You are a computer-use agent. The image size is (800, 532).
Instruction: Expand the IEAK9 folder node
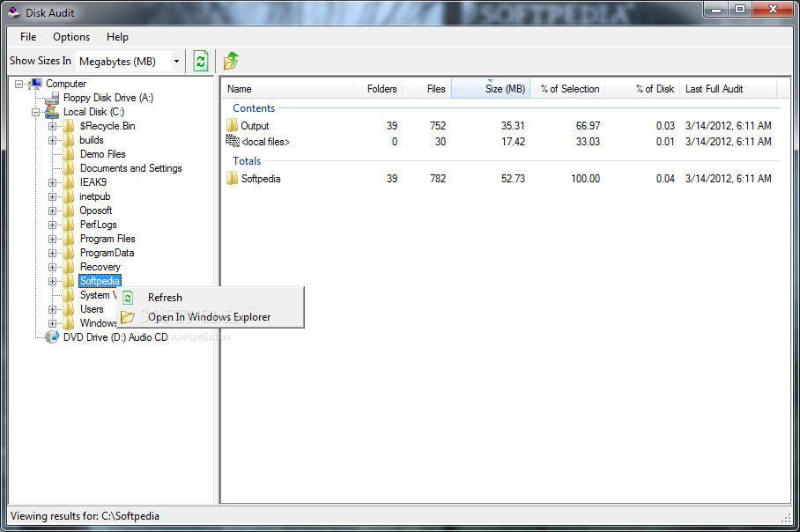click(52, 182)
